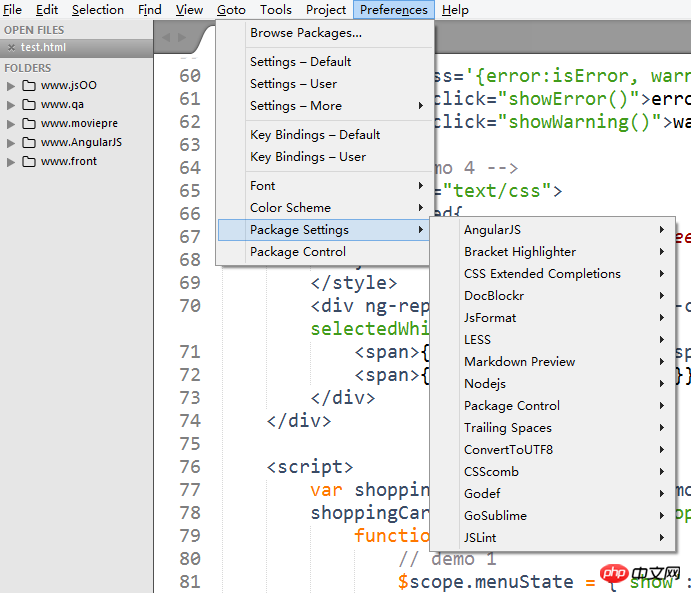Select the Package Settings entry

point(323,230)
